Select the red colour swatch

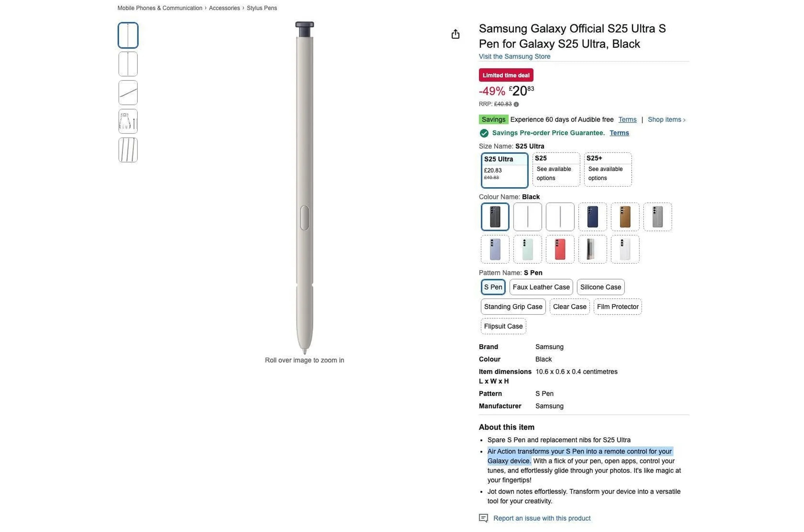560,249
